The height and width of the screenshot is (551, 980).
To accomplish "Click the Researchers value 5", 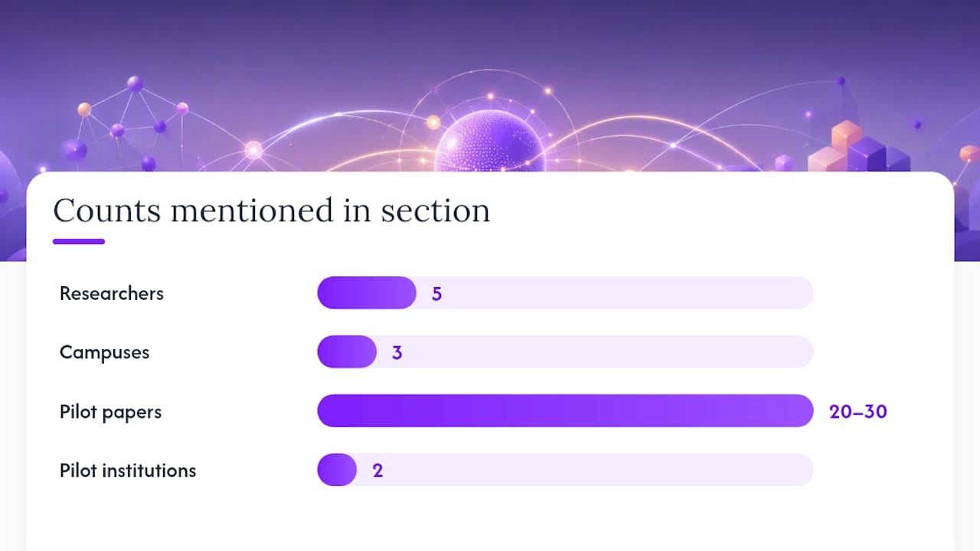I will click(436, 294).
